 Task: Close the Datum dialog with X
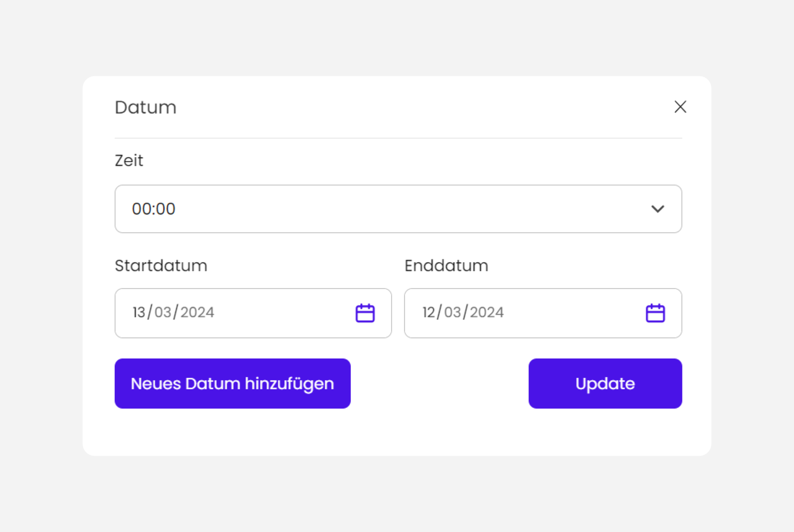click(x=680, y=107)
